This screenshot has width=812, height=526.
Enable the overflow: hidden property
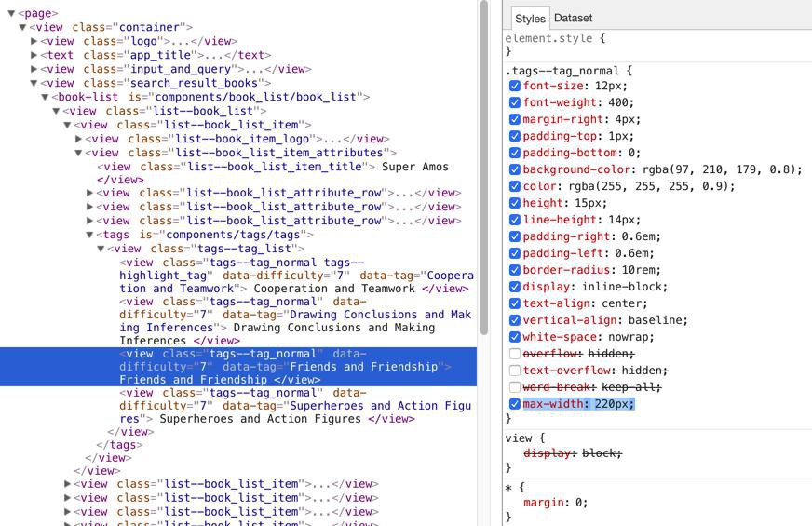(515, 354)
